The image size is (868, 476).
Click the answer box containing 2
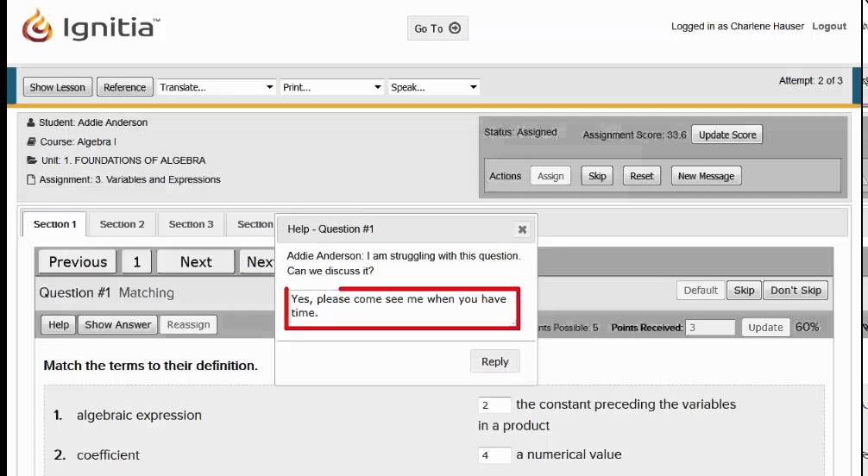494,404
